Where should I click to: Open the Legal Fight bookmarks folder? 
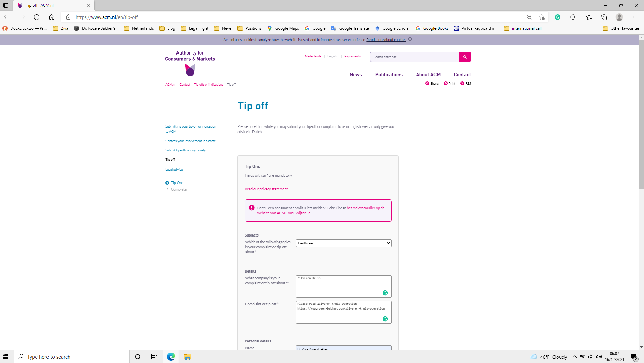(x=195, y=28)
